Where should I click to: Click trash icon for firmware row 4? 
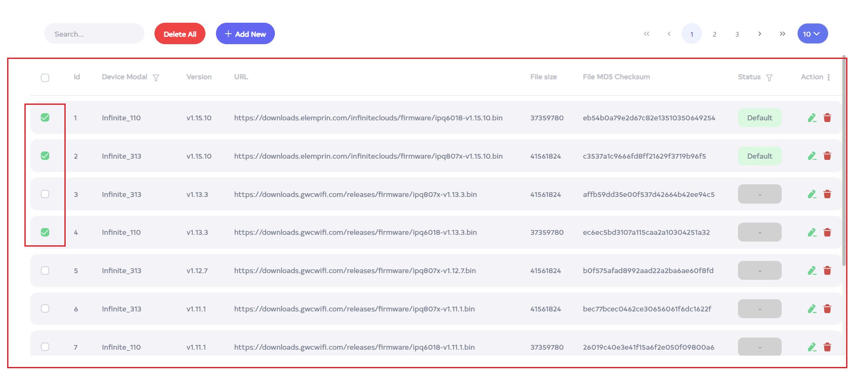[827, 232]
